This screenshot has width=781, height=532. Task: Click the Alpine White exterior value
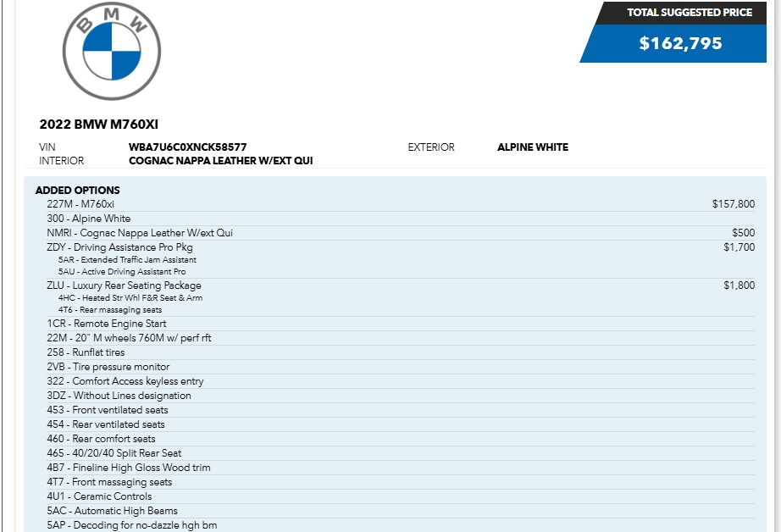(532, 147)
